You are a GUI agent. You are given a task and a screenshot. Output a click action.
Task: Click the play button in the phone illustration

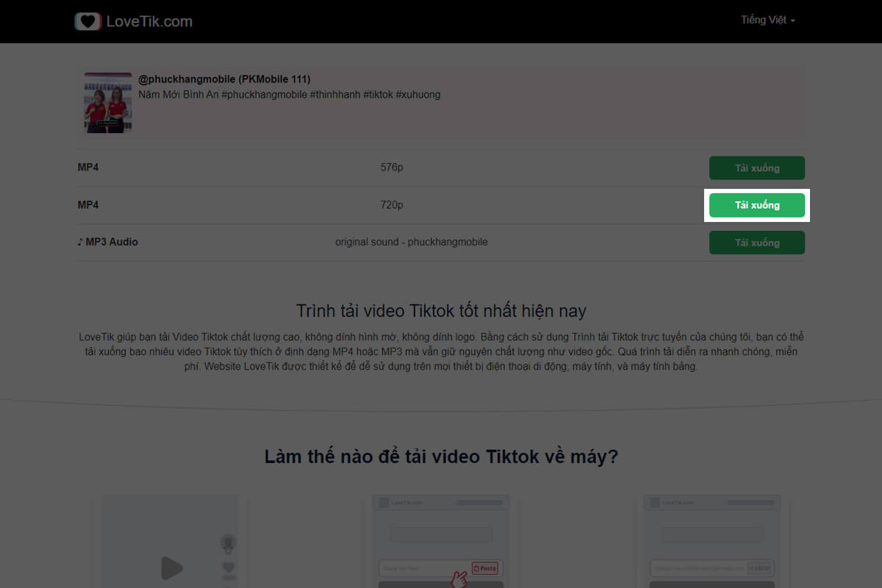point(171,567)
